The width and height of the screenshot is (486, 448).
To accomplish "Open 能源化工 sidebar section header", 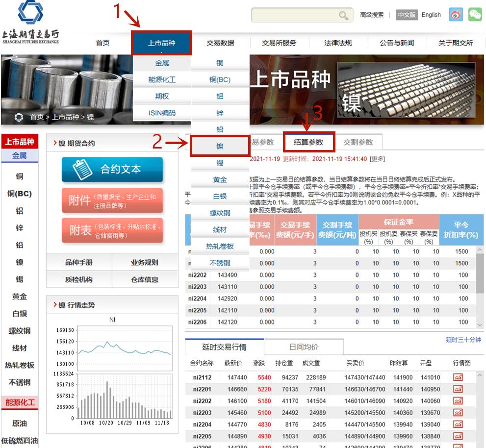I will pyautogui.click(x=20, y=402).
